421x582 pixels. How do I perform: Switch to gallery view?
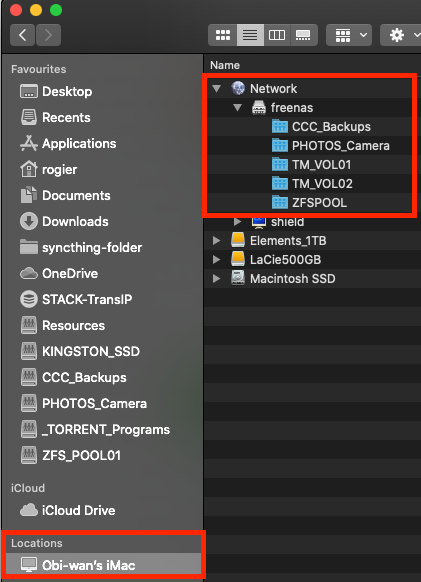click(304, 35)
